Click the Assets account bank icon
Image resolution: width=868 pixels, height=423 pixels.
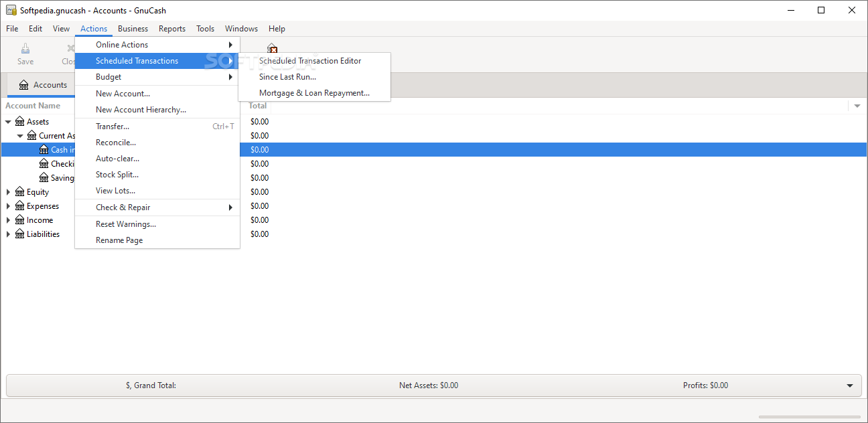[20, 122]
